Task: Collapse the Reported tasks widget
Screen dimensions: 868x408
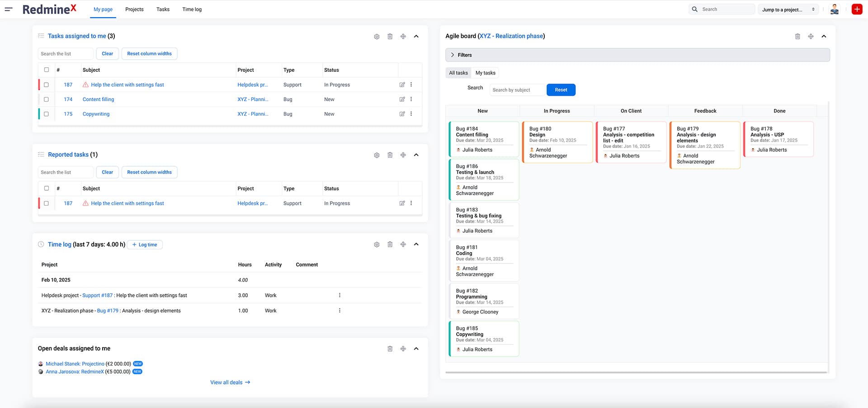Action: tap(416, 155)
